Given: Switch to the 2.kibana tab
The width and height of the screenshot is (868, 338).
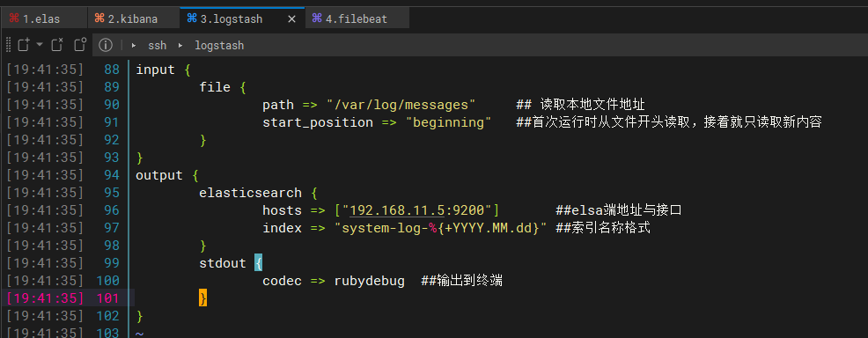Looking at the screenshot, I should pyautogui.click(x=134, y=18).
